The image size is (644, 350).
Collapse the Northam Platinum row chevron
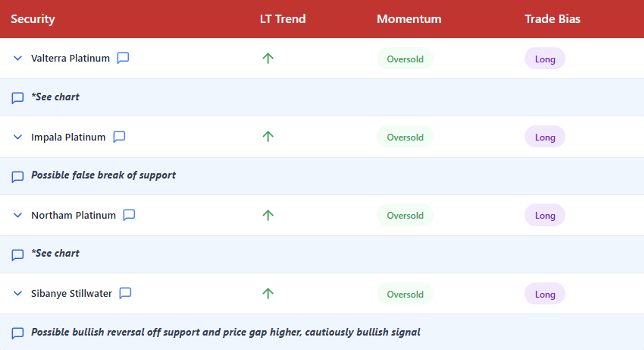pos(18,215)
